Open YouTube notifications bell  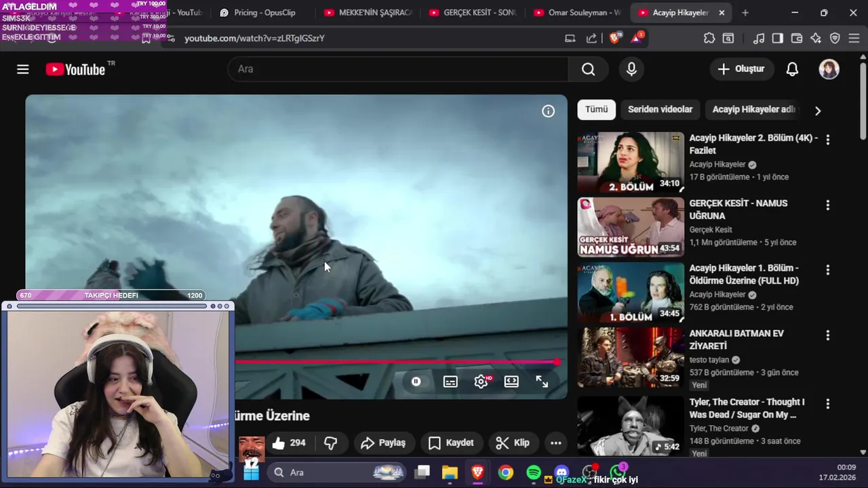tap(792, 69)
